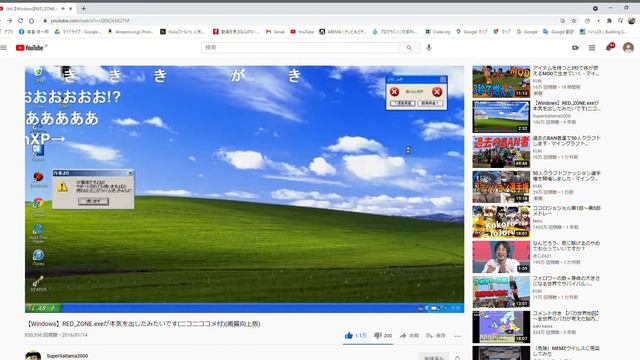Screen dimensions: 640x360
Task: Open the SuperSaitama2000 channel name
Action: click(67, 356)
